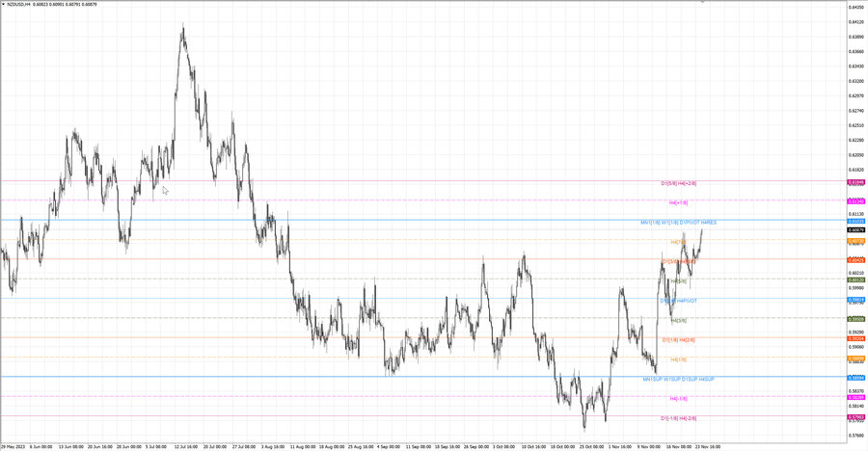Click the 13 Jun 08:00 time label
This screenshot has width=868, height=451.
70,446
